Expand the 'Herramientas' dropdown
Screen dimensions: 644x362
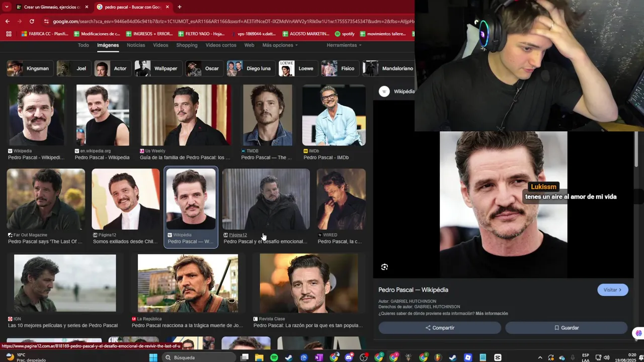(344, 45)
